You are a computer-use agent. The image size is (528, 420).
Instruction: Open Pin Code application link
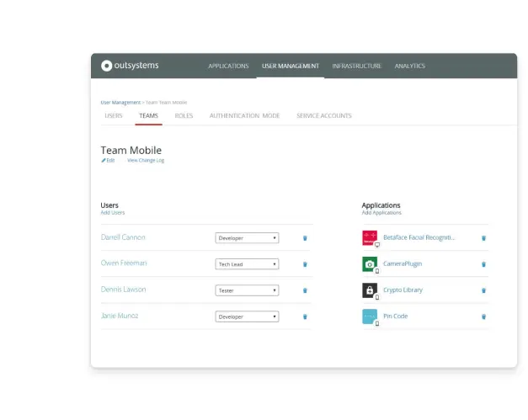pos(395,316)
